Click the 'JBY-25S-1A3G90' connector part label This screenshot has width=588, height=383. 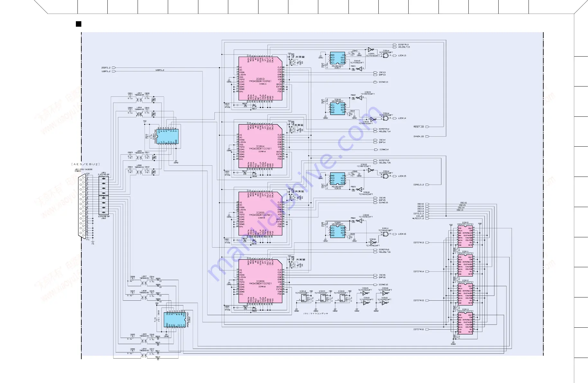coord(84,169)
